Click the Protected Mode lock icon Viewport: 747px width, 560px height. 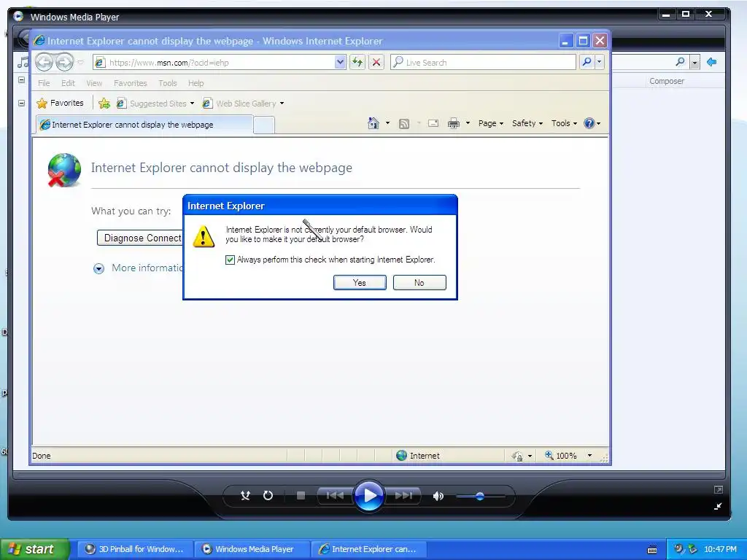pyautogui.click(x=517, y=456)
